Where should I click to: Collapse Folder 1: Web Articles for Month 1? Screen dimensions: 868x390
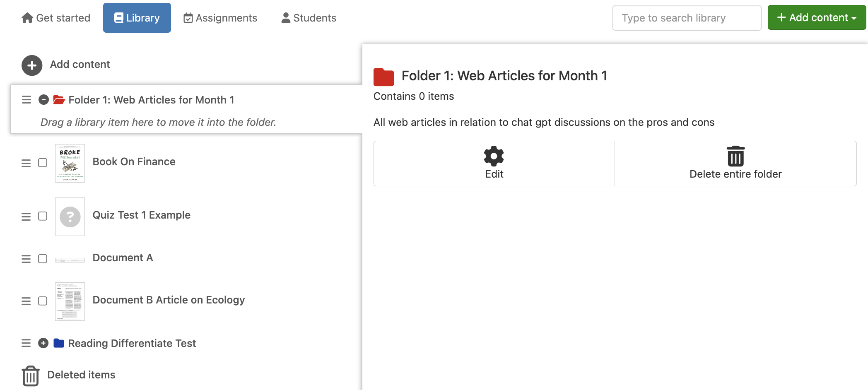click(43, 100)
